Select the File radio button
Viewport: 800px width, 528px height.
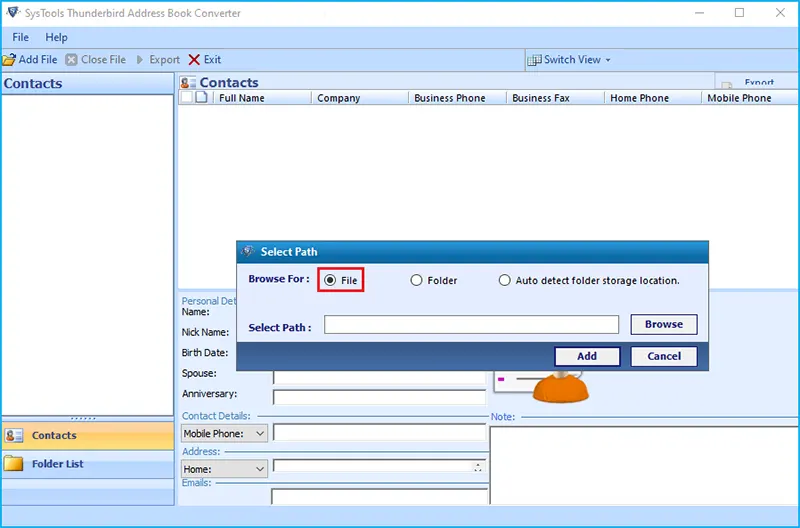(330, 281)
